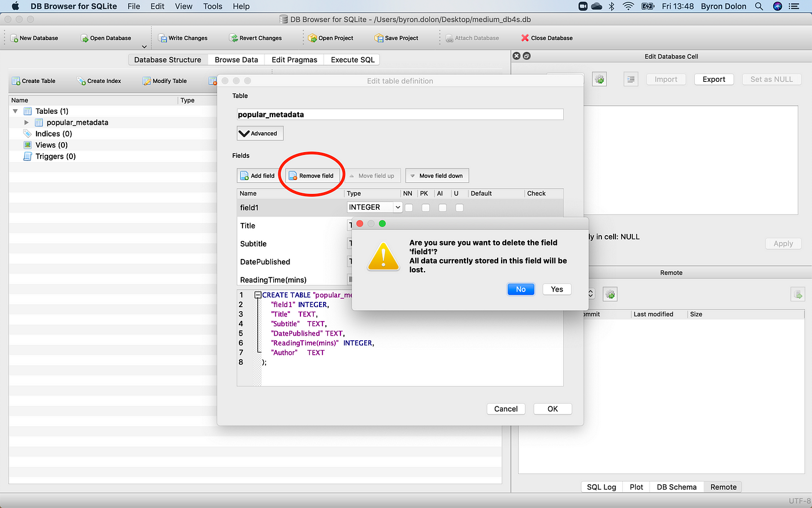
Task: Toggle the NN checkbox for field1
Action: [409, 207]
